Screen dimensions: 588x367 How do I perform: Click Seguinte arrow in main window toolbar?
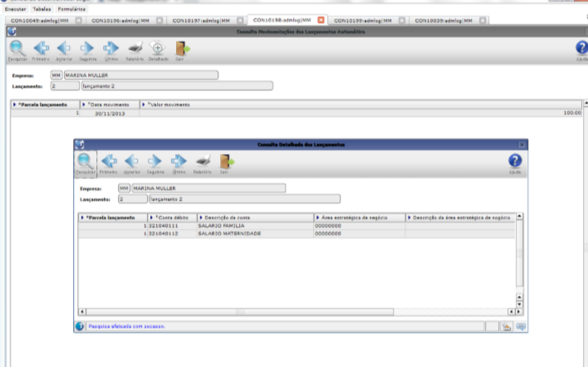87,51
